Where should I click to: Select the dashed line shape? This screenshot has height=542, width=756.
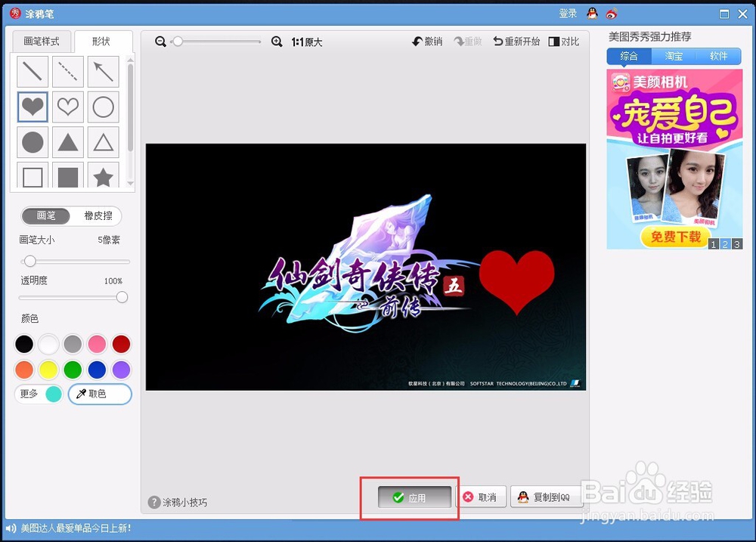click(68, 71)
